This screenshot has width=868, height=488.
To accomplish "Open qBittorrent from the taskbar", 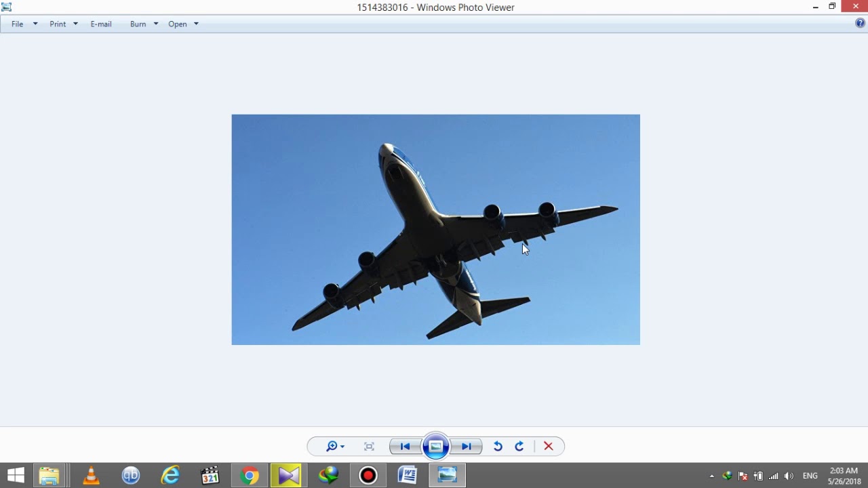I will click(131, 476).
